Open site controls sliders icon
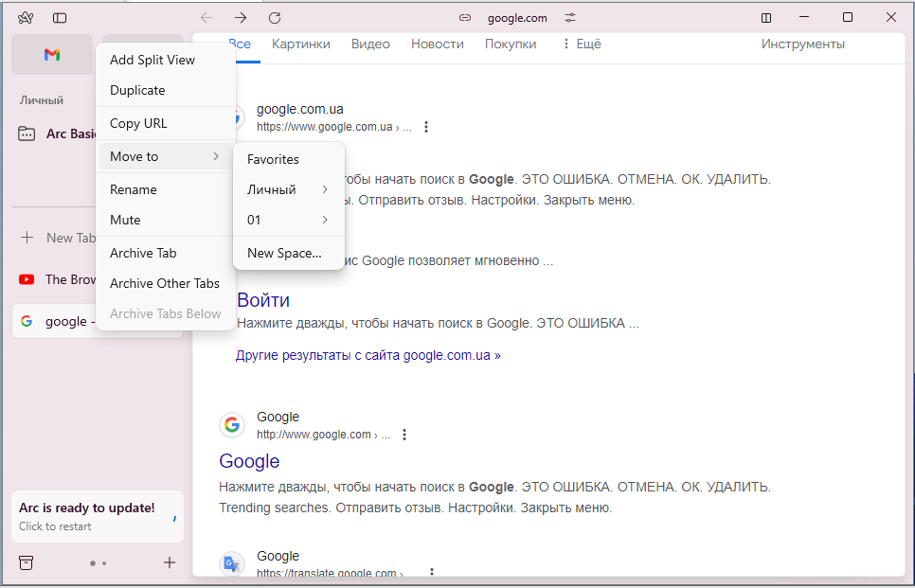 [x=570, y=18]
